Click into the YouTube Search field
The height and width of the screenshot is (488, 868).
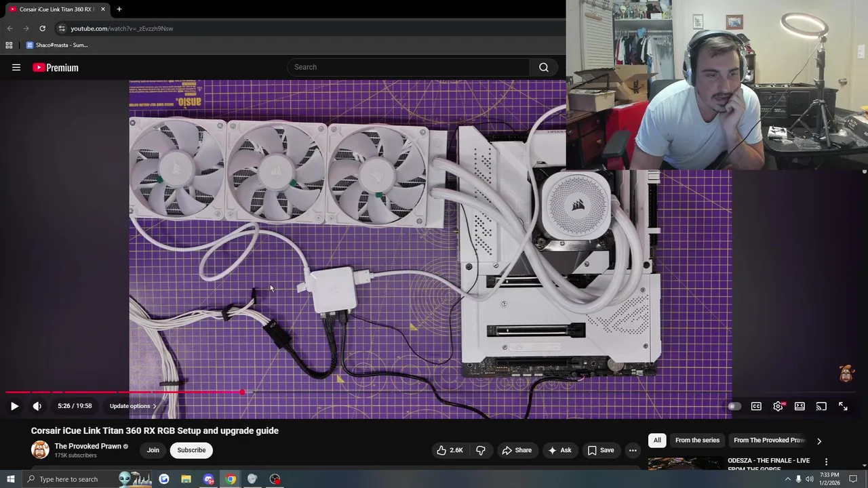[409, 67]
